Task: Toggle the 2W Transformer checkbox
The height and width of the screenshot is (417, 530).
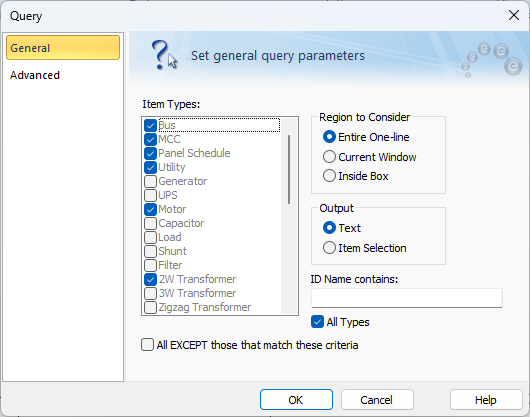Action: [x=150, y=279]
